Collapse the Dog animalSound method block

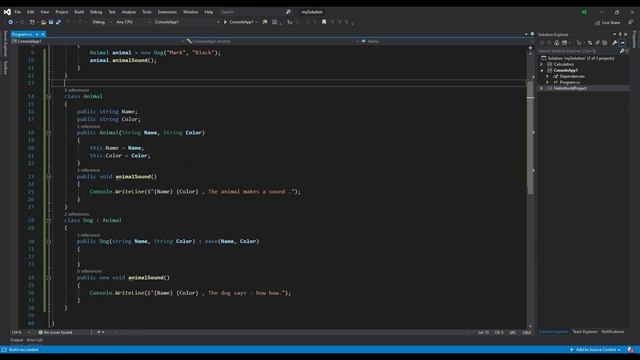coord(49,278)
